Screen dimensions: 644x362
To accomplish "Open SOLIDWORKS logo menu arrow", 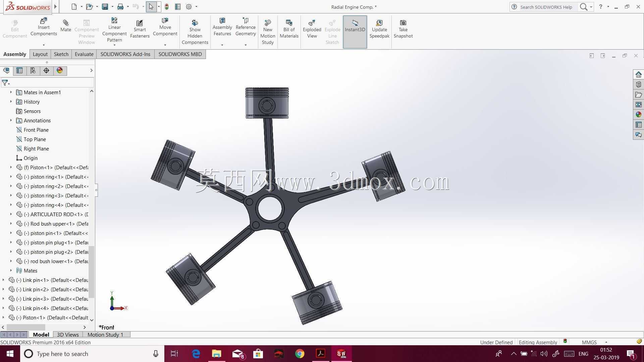I will click(56, 6).
